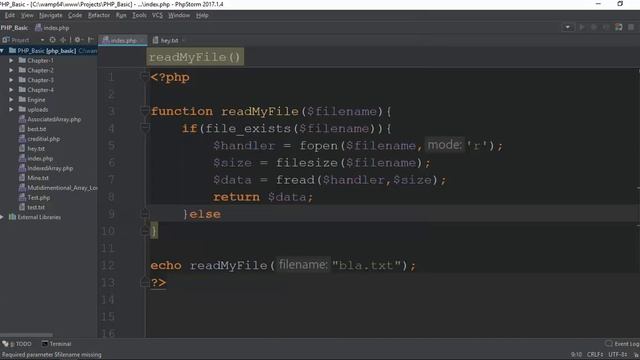
Task: Open the Navigate menu
Action: (51, 15)
